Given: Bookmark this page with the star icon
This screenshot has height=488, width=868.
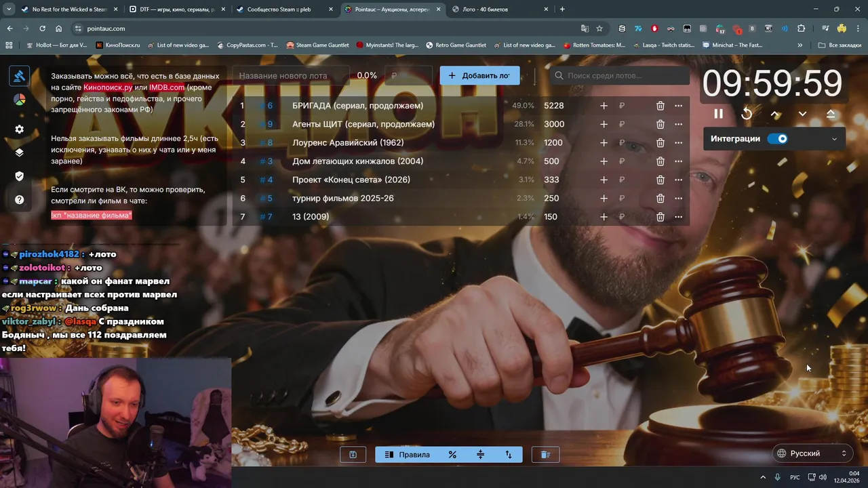Looking at the screenshot, I should click(599, 28).
